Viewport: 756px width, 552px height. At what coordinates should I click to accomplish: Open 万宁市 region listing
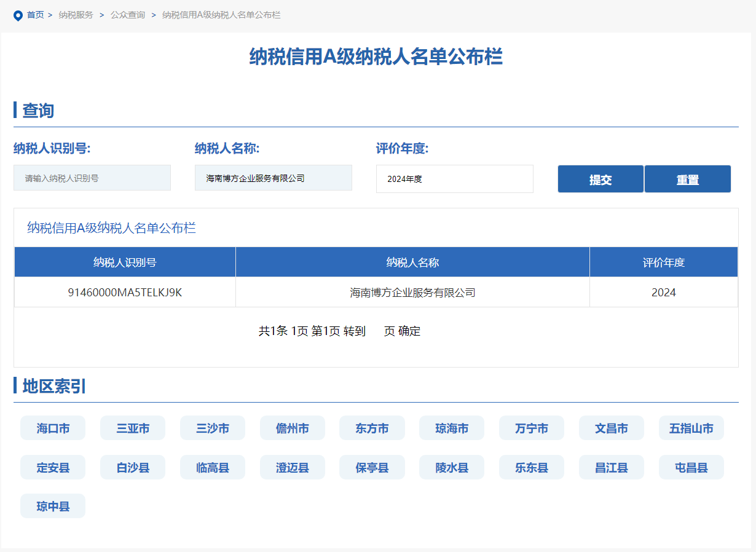532,428
